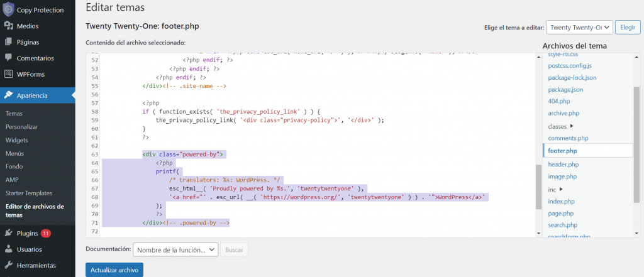Open the theme selection dropdown
644x277 pixels.
(579, 28)
